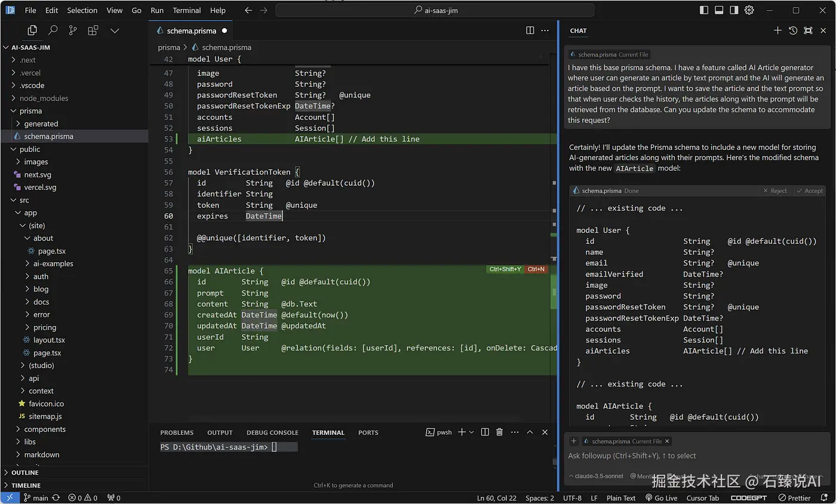Screen dimensions: 836x504
Task: Open the claude-3.5-sonnet model dropdown
Action: pos(597,476)
